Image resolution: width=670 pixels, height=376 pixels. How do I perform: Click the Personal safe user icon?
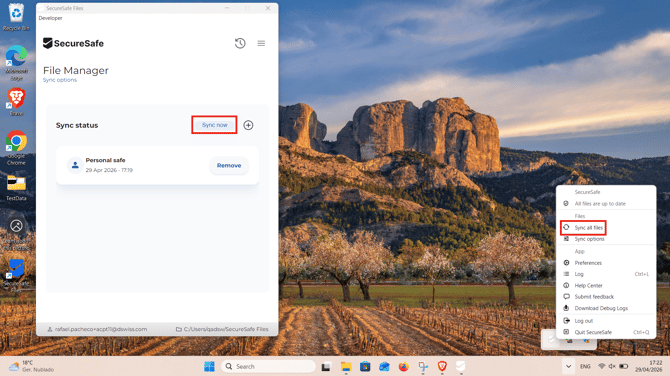[x=75, y=165]
